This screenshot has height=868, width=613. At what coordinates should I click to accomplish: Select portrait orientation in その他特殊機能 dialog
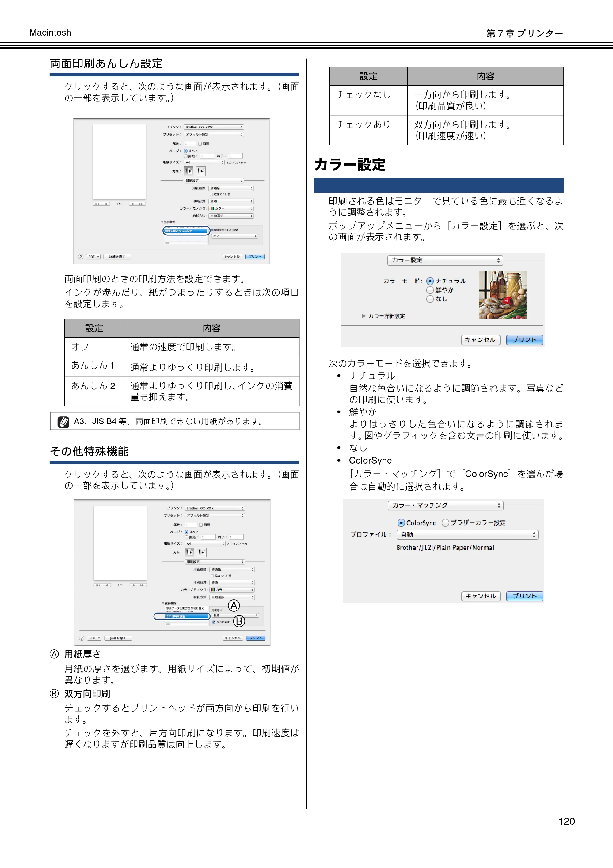point(189,552)
